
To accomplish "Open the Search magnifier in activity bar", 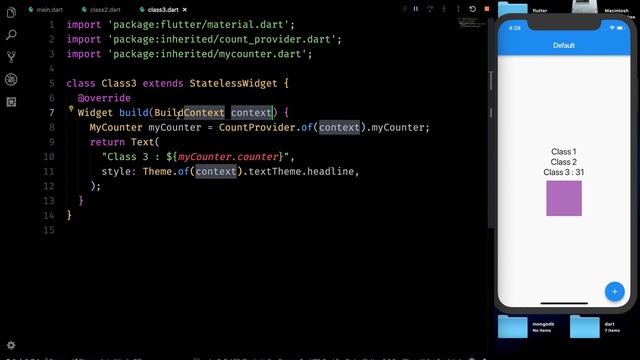I will 11,35.
